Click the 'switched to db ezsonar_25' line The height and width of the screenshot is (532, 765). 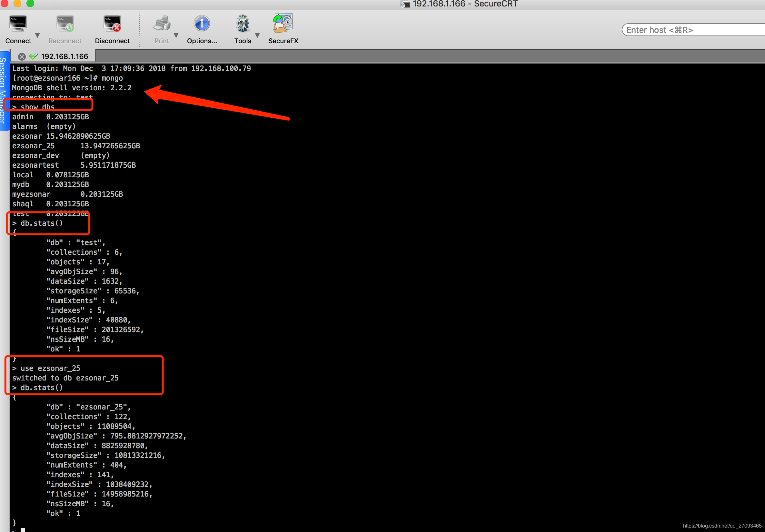pyautogui.click(x=65, y=378)
